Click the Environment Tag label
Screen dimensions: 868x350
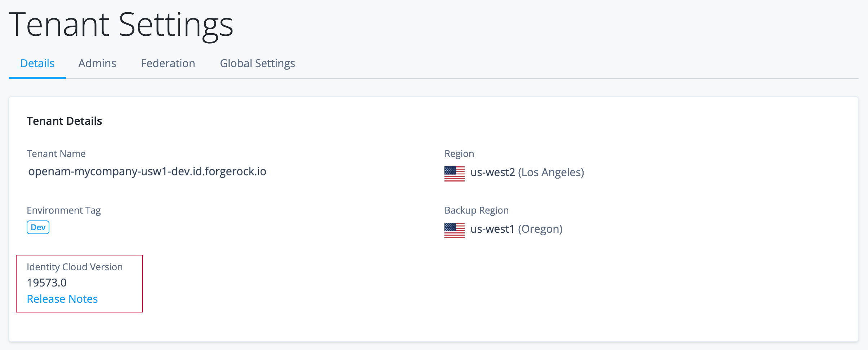pyautogui.click(x=64, y=210)
